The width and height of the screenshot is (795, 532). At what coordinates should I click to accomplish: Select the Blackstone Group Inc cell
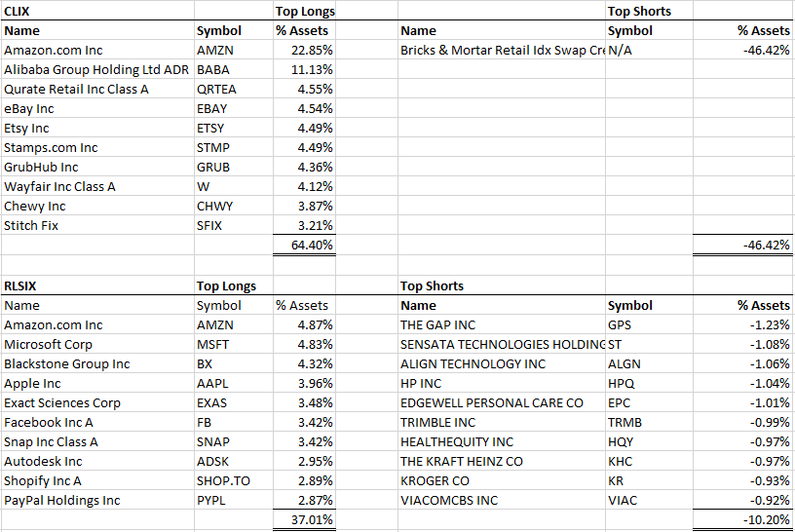[x=66, y=363]
